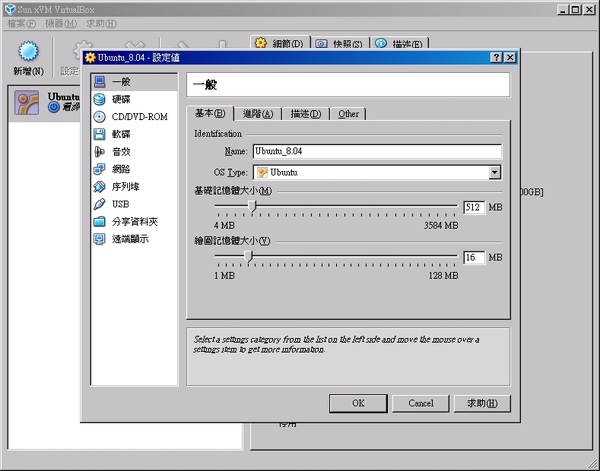600x471 pixels.
Task: Open the 遠端顯示 remote display icon
Action: [x=99, y=239]
